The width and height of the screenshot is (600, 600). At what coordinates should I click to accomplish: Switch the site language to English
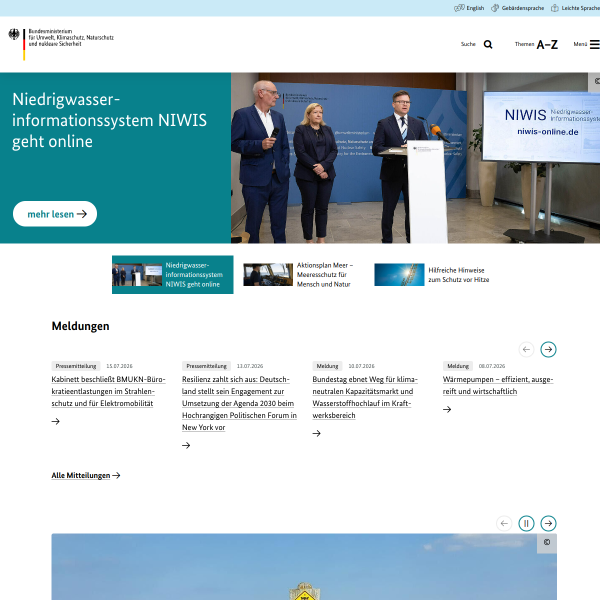tap(469, 8)
